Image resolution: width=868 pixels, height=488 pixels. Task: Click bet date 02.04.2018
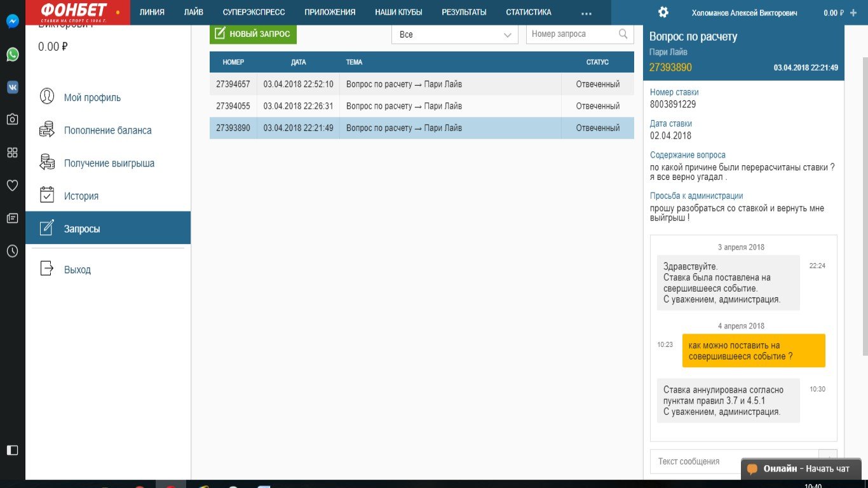point(670,136)
